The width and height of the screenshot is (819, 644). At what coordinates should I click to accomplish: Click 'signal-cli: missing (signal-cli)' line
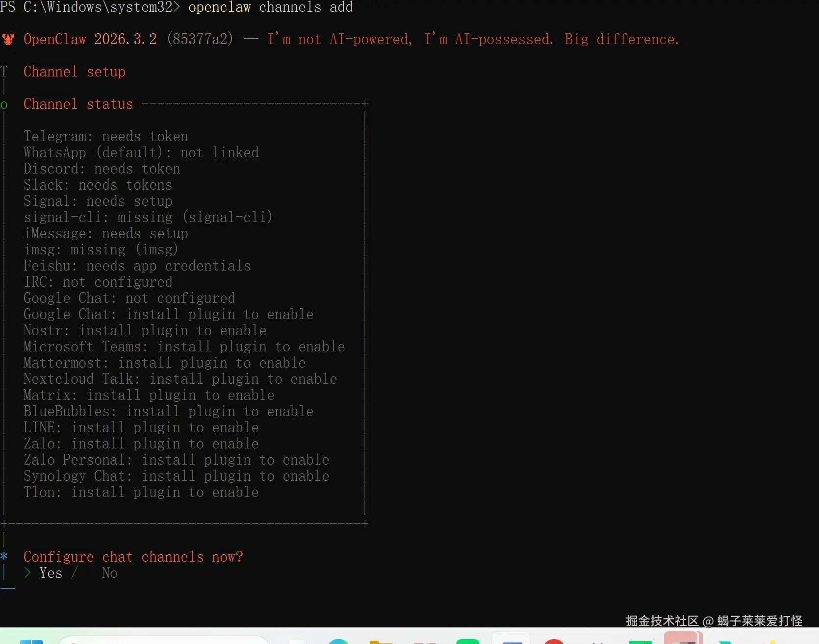click(x=148, y=217)
